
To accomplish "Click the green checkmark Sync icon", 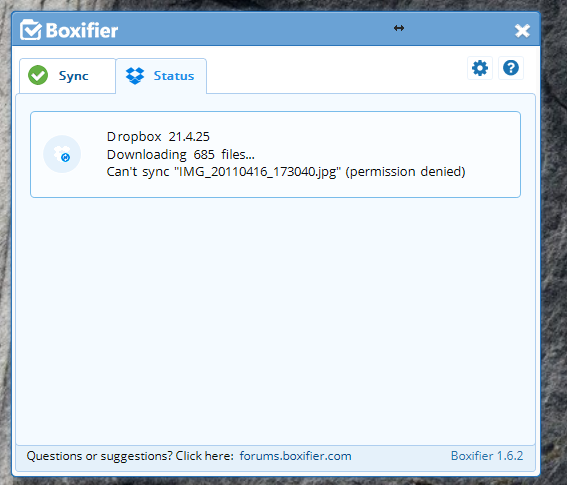I will [x=38, y=75].
